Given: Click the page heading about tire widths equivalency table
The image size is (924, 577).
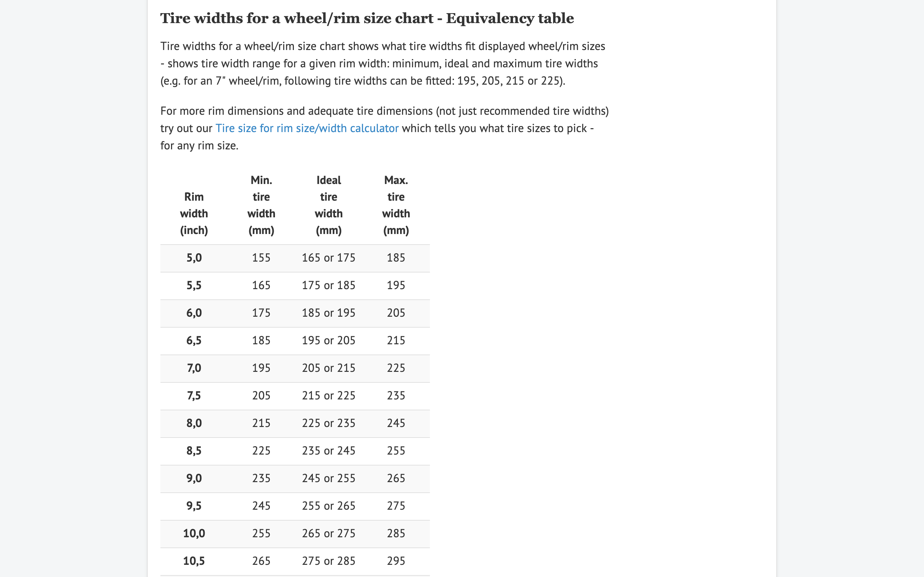Looking at the screenshot, I should pyautogui.click(x=367, y=18).
